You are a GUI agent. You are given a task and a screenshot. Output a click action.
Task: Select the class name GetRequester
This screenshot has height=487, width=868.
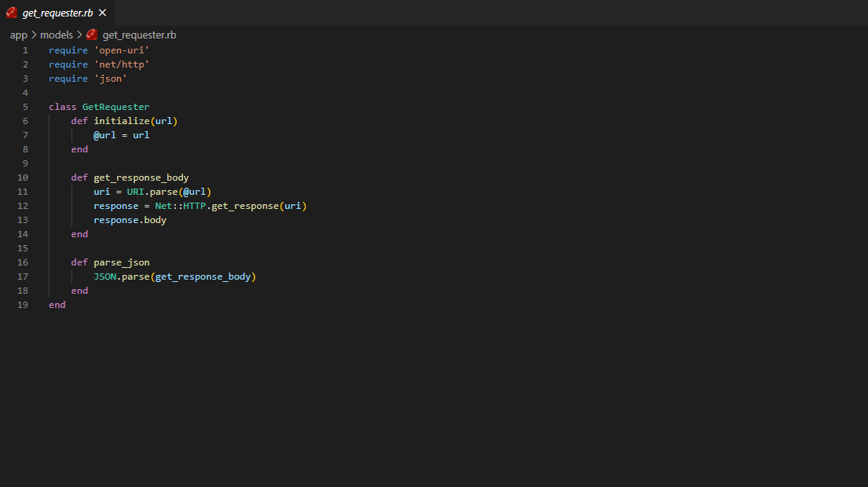click(115, 106)
